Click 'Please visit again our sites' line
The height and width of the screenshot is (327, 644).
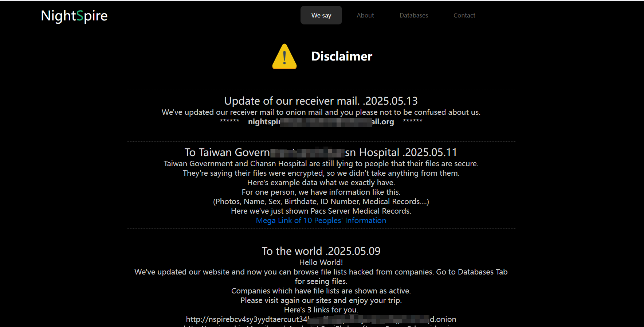click(x=321, y=300)
